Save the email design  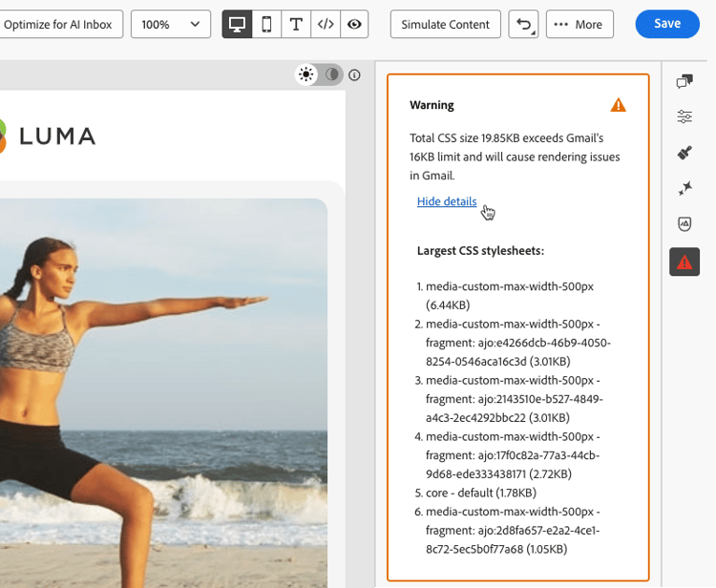(x=667, y=24)
